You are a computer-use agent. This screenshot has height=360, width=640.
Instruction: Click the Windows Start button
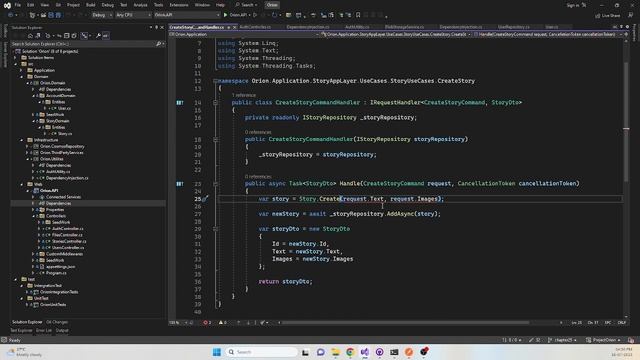pyautogui.click(x=217, y=352)
